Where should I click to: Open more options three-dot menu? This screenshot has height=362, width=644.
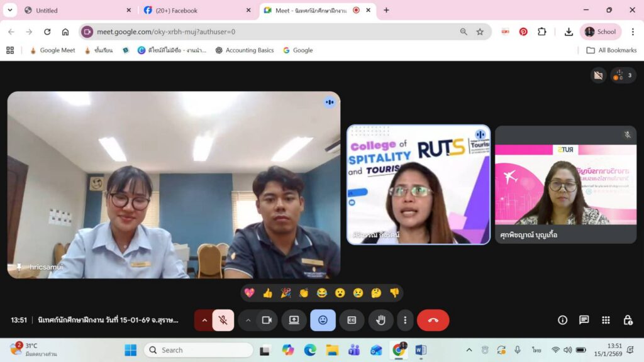pos(405,320)
